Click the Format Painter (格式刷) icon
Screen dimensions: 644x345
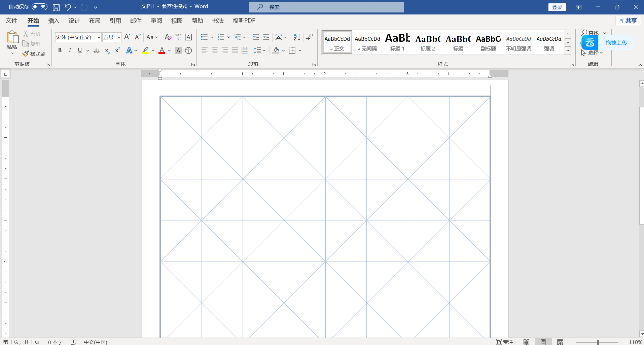pyautogui.click(x=34, y=54)
